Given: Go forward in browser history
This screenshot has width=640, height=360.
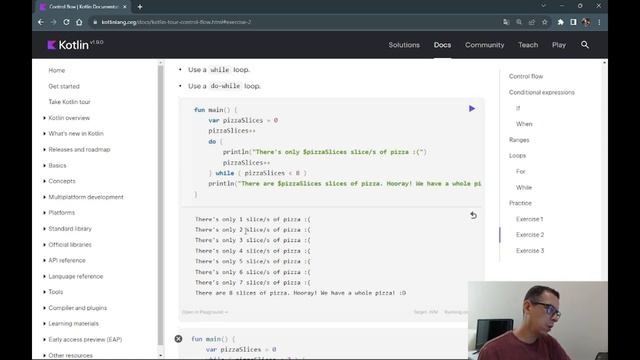Looking at the screenshot, I should coord(53,22).
